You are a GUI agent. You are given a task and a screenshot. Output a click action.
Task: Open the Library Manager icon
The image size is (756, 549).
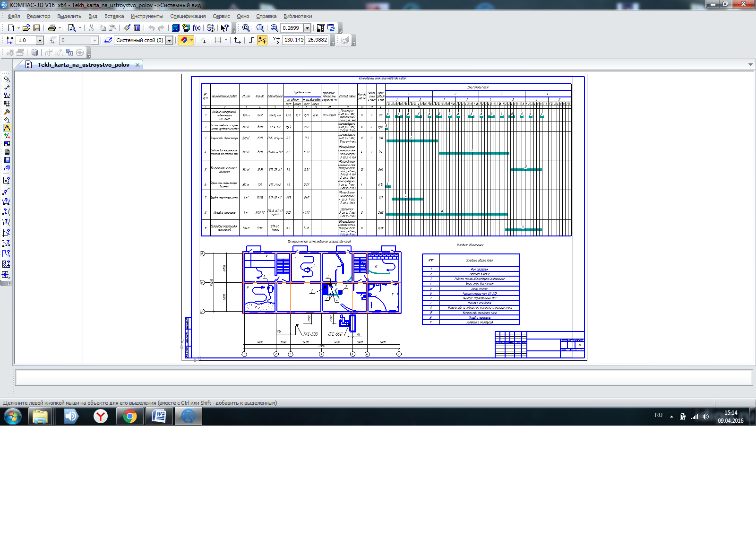pos(176,28)
